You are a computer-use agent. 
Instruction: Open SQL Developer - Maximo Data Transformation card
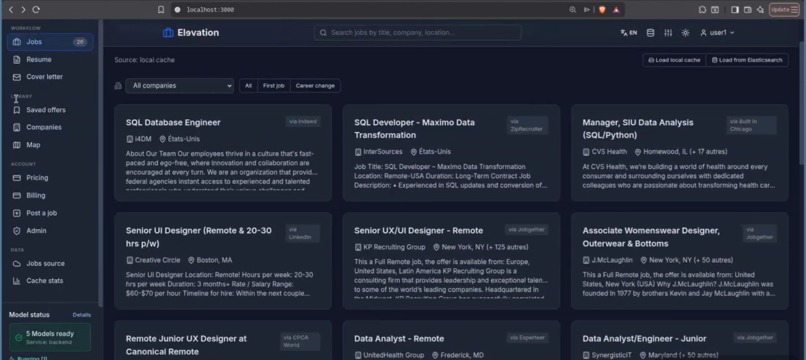point(451,153)
